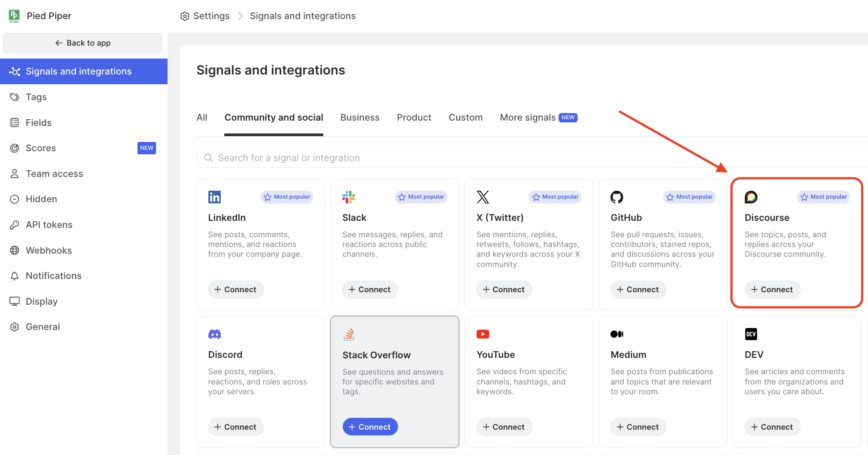The width and height of the screenshot is (868, 455).
Task: Open Notifications settings in sidebar
Action: (x=84, y=276)
